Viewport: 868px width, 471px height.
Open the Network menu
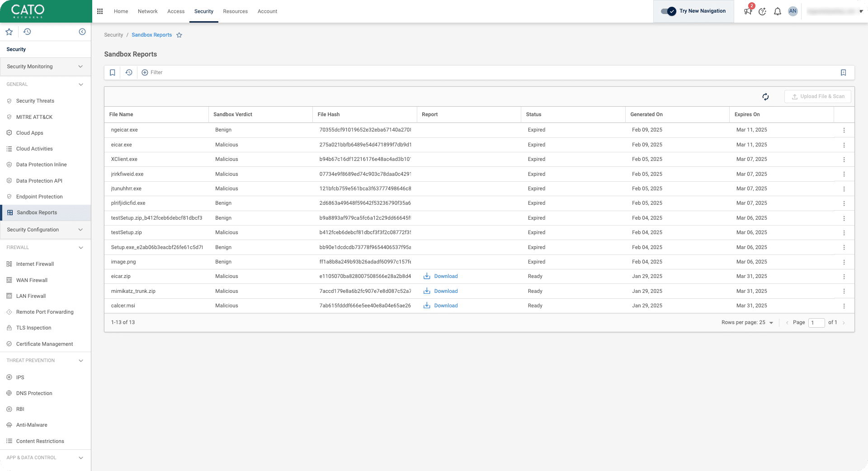147,11
